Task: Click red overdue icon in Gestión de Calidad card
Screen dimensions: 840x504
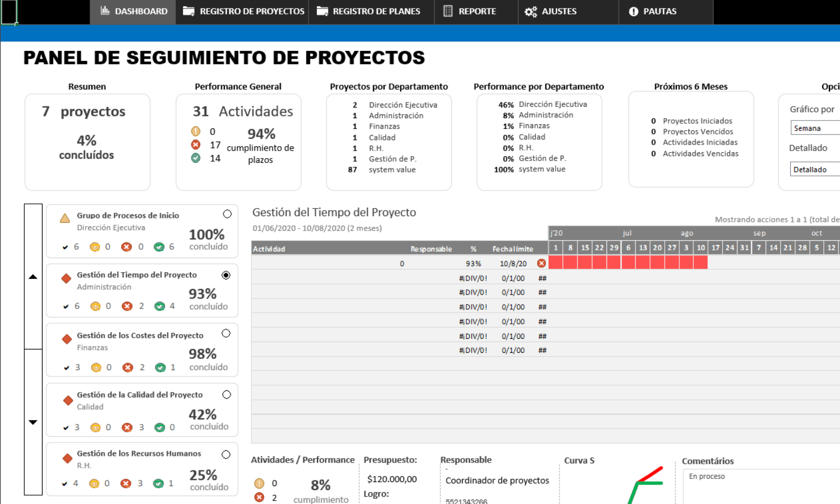Action: 127,427
